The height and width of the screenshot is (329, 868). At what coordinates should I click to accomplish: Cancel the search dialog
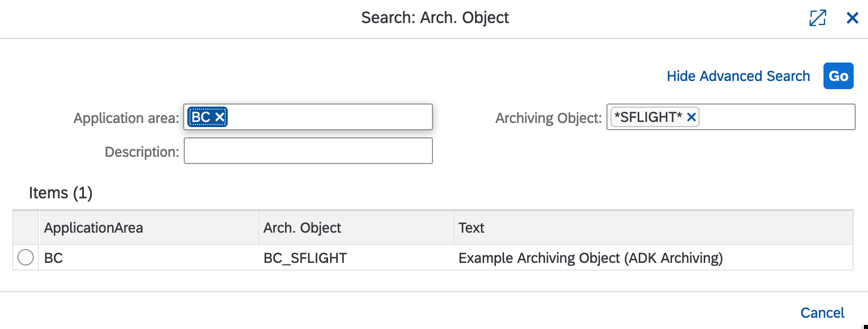tap(822, 312)
